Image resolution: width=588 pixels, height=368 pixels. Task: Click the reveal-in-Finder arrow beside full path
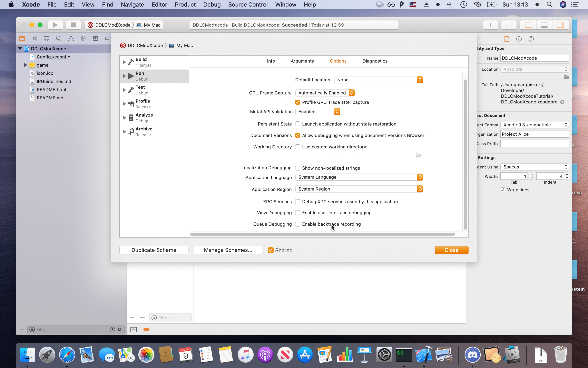pyautogui.click(x=562, y=102)
